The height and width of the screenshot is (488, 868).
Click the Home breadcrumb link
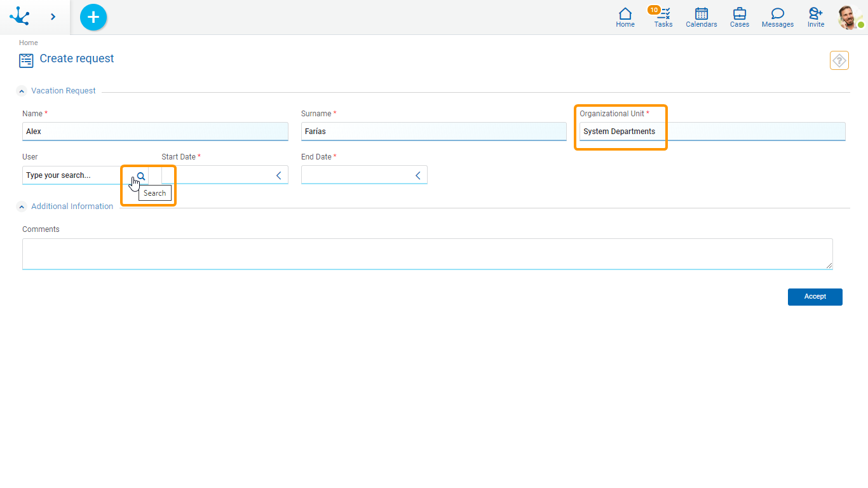coord(29,43)
